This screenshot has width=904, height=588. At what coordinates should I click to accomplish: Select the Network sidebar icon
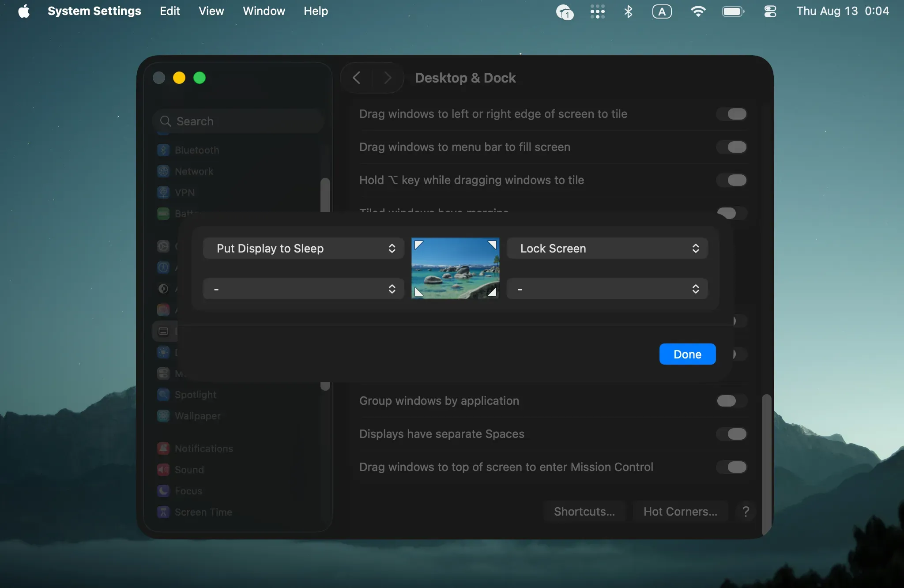[x=163, y=171]
